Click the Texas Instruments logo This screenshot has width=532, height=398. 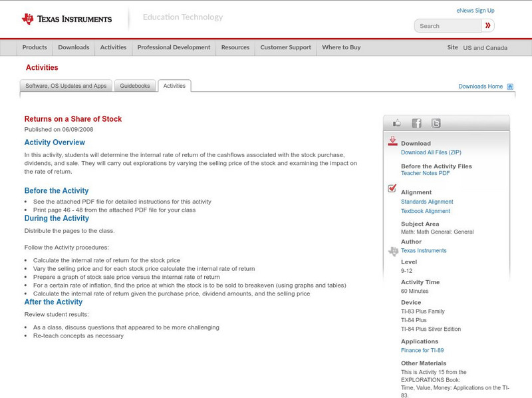click(x=66, y=19)
